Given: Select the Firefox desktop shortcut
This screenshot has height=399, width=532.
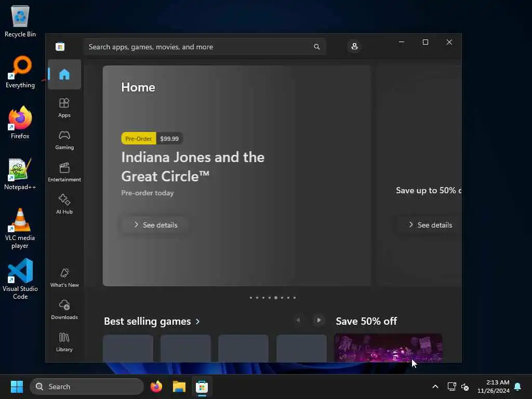Looking at the screenshot, I should click(x=20, y=123).
